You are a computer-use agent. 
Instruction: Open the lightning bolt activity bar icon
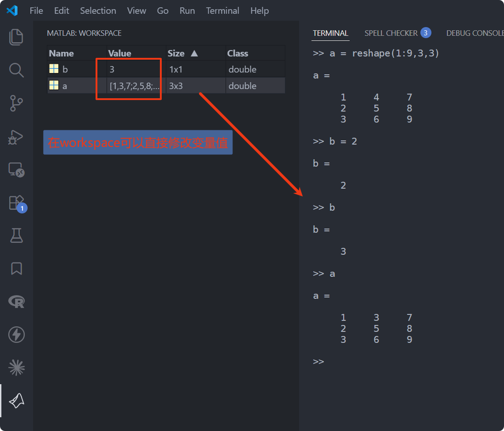(x=16, y=335)
